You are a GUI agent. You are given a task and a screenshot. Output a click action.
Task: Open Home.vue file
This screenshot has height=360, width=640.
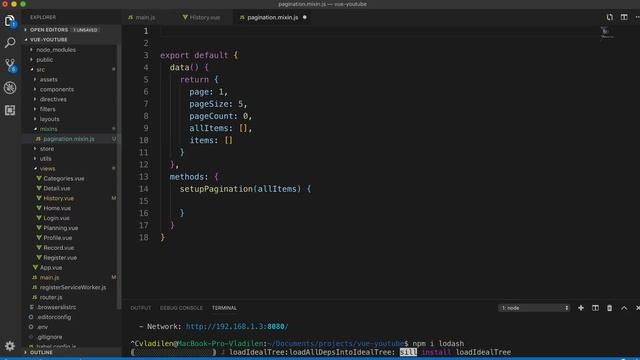click(x=57, y=208)
